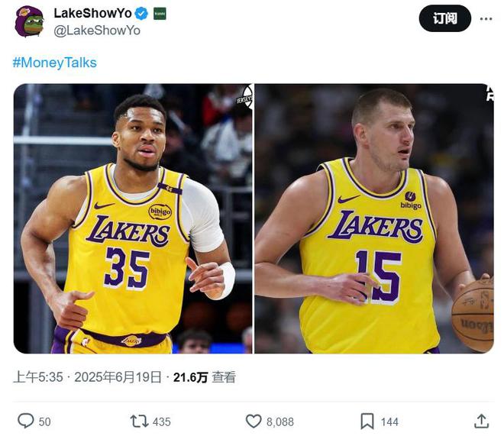Click the 上午5:35 post timestamp
Screen dimensions: 504x436
click(x=38, y=377)
